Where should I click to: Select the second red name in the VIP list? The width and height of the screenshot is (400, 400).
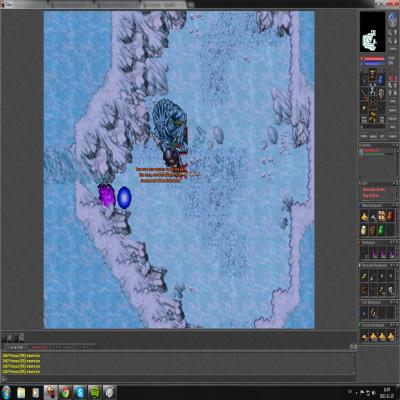(371, 196)
